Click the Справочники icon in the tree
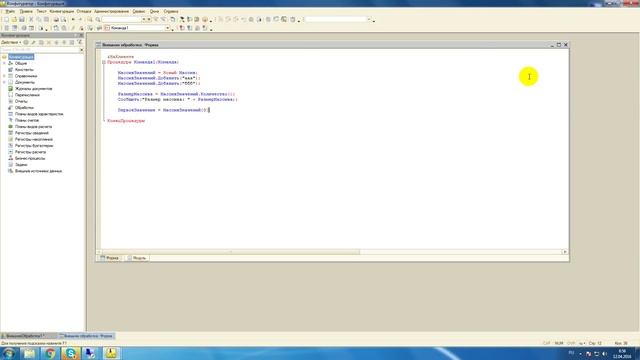The height and width of the screenshot is (360, 640). click(x=11, y=76)
